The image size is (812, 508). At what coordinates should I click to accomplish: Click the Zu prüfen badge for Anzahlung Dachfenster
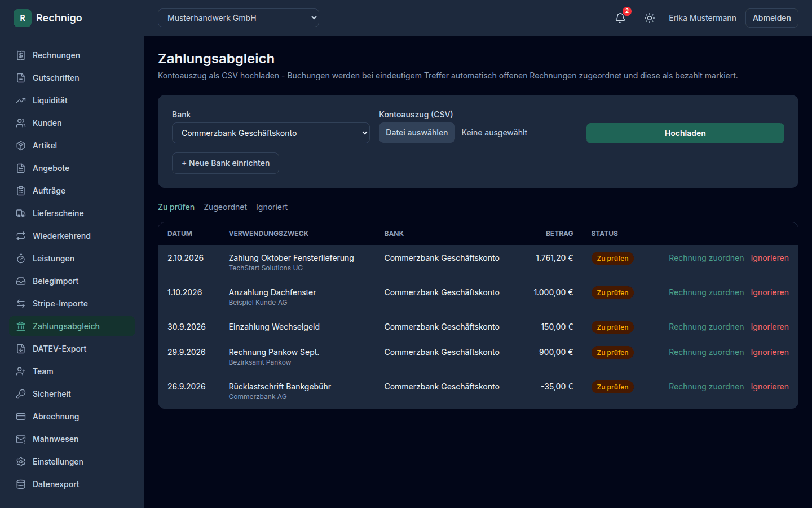(612, 293)
